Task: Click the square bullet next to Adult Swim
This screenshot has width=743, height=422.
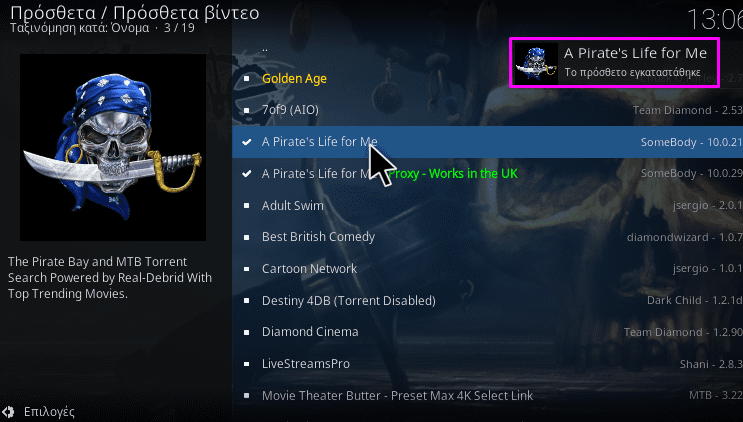Action: pyautogui.click(x=246, y=206)
